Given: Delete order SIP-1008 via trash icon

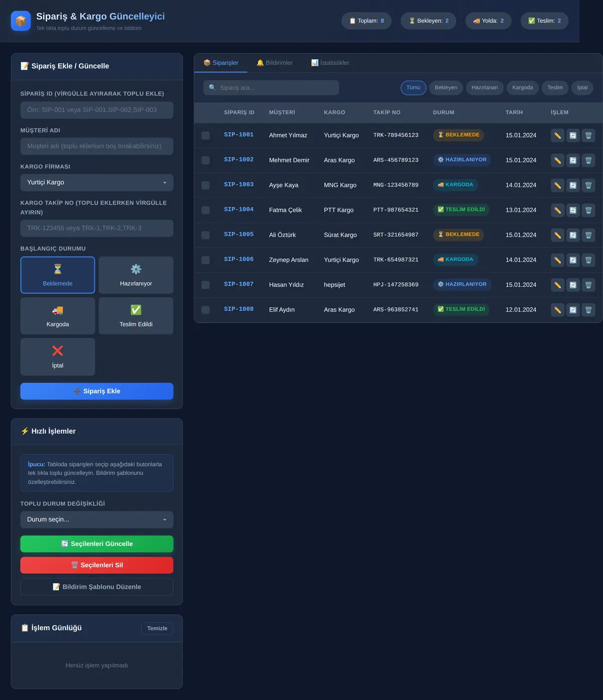Looking at the screenshot, I should tap(588, 310).
